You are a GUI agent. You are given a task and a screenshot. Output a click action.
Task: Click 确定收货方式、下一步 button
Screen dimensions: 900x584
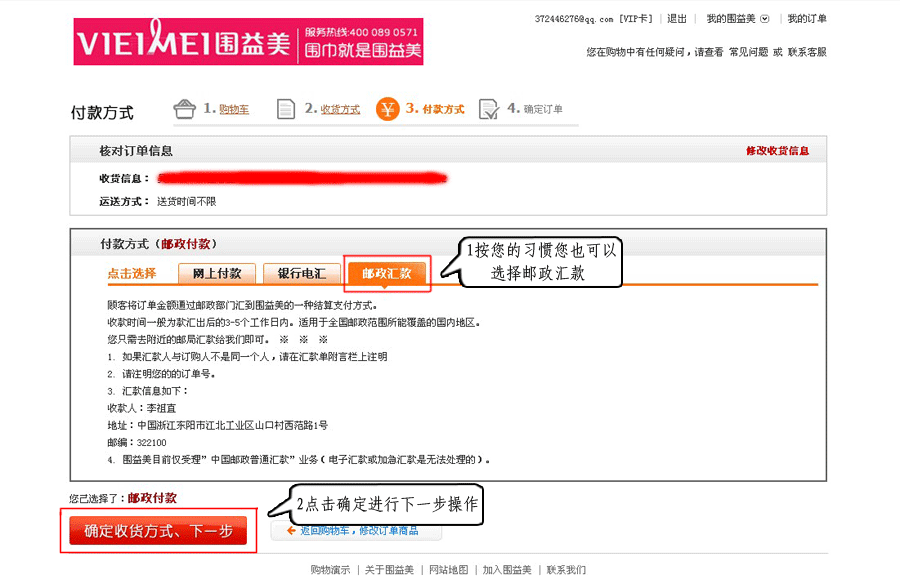pyautogui.click(x=158, y=531)
